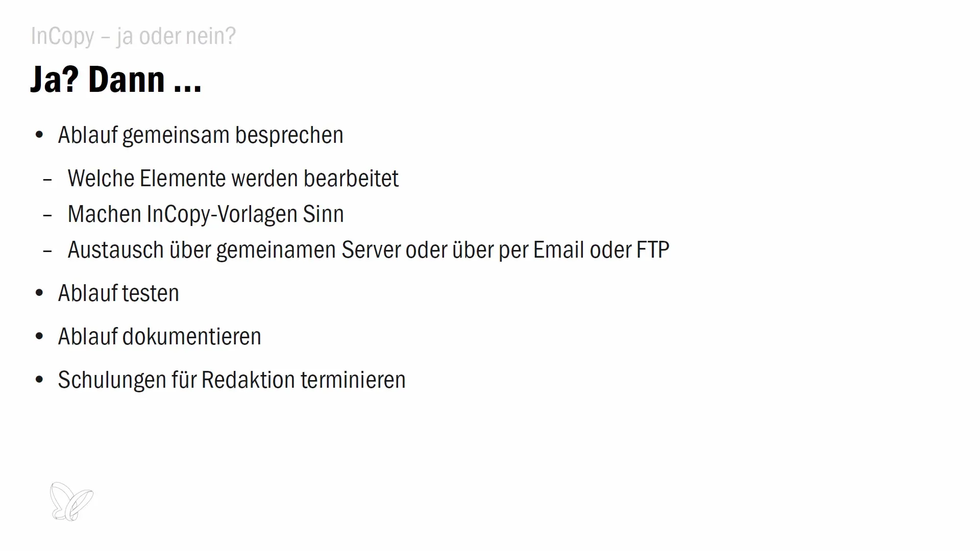
Task: Click on 'Welche Elemente werden bearbeitet' sub-item
Action: coord(232,177)
